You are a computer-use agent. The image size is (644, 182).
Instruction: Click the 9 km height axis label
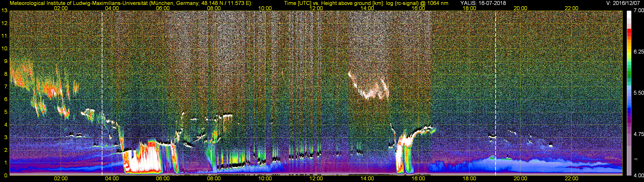point(6,61)
